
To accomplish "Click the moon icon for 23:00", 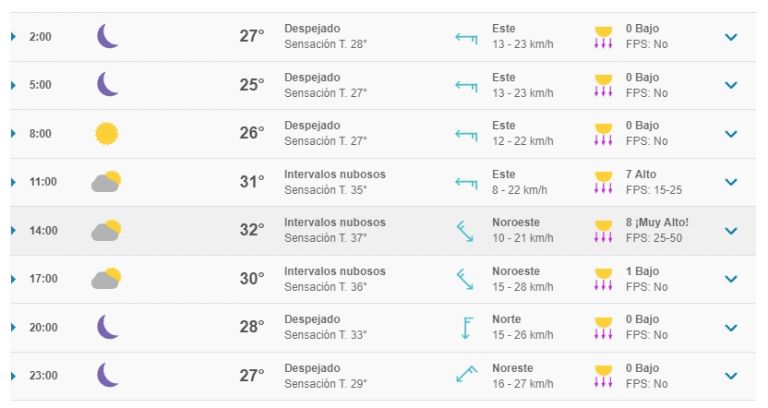I will click(x=107, y=375).
